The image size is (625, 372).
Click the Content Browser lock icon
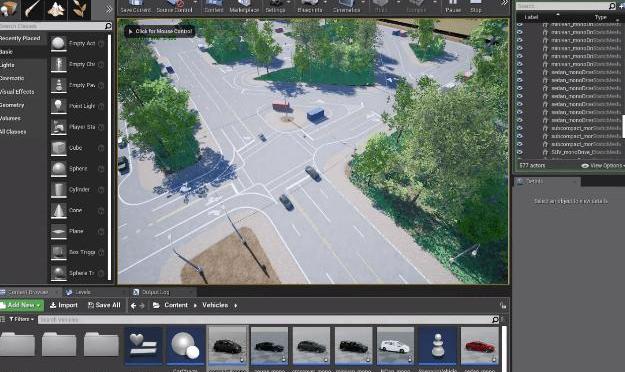point(503,305)
